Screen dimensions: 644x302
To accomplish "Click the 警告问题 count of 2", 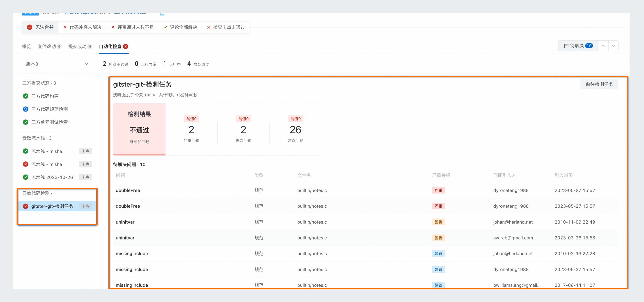I will [x=243, y=130].
